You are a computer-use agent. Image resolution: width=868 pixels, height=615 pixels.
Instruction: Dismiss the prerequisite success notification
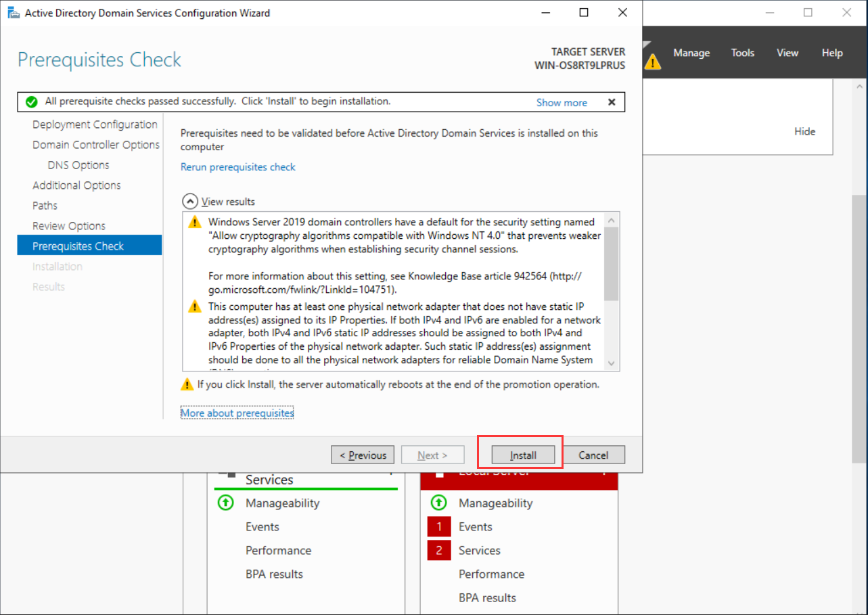click(612, 102)
